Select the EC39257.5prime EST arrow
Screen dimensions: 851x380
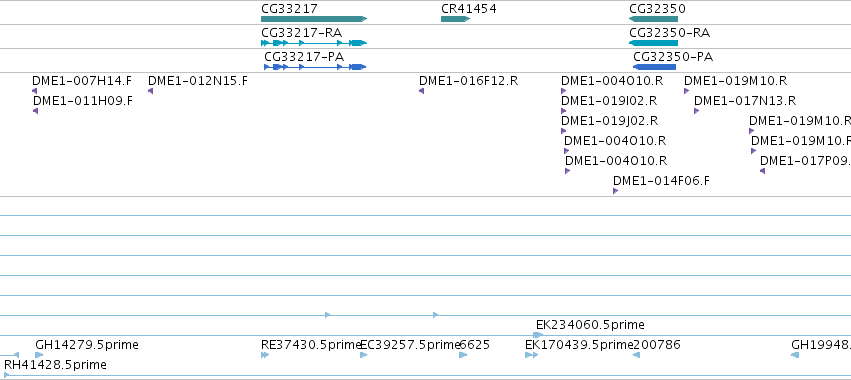[364, 355]
